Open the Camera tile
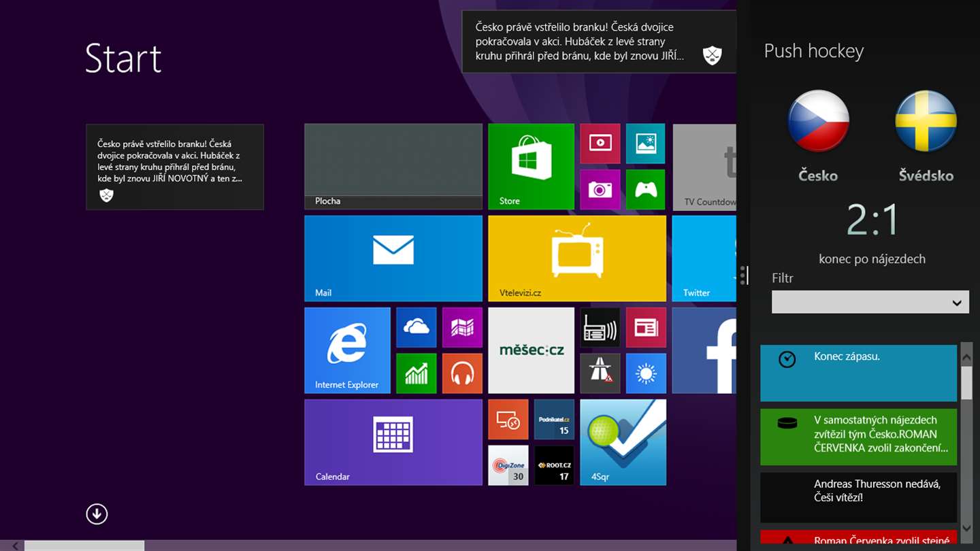This screenshot has height=551, width=980. point(600,189)
